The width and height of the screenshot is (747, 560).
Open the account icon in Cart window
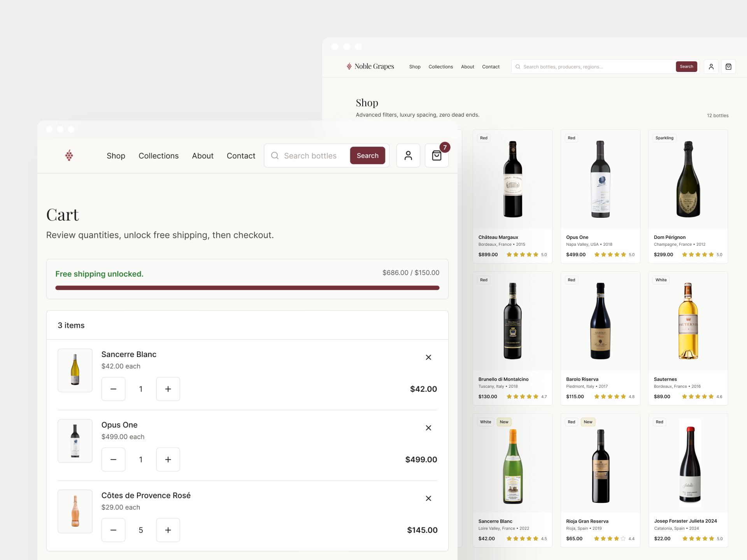tap(408, 156)
